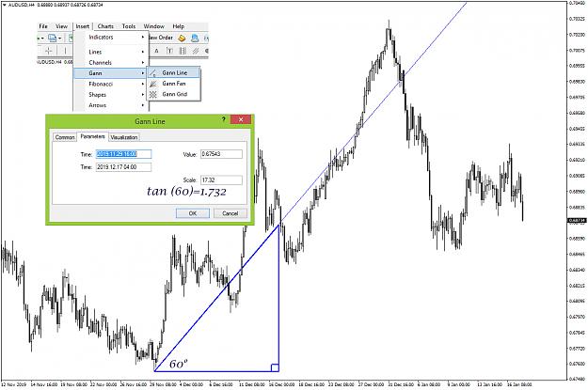
Task: Click the '4 Dec 00:00' time axis label
Action: click(191, 384)
